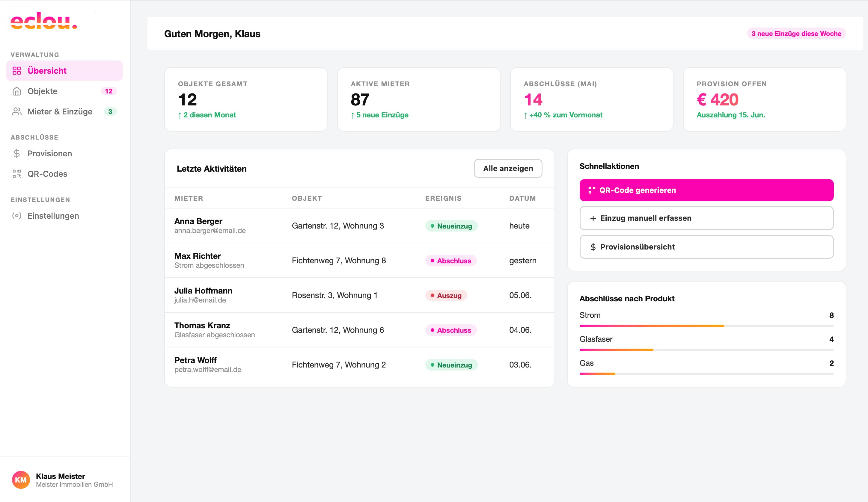This screenshot has height=502, width=868.
Task: Click Einzug manuell erfassen button
Action: click(x=706, y=218)
